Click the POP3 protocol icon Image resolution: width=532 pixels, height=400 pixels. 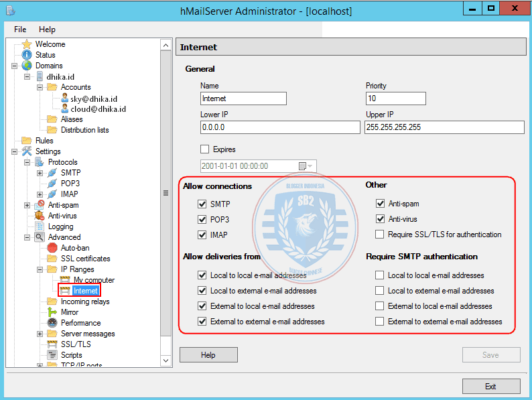point(52,184)
